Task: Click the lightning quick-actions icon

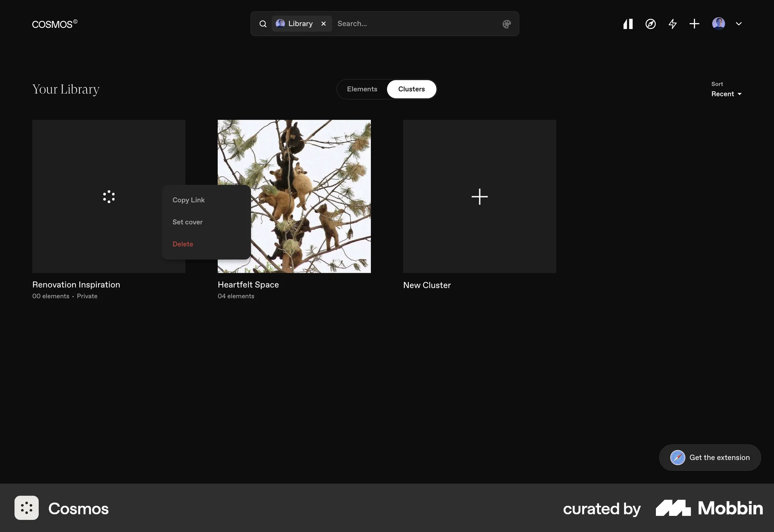Action: [x=672, y=24]
